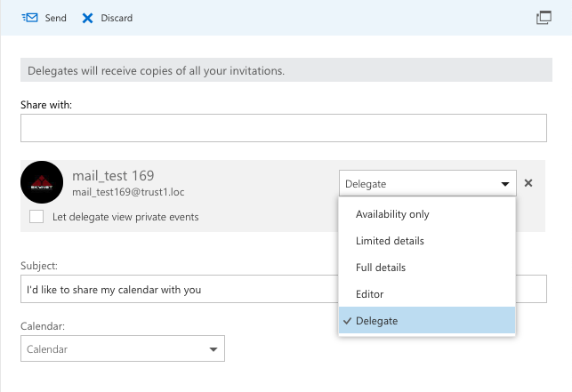Viewport: 572px width, 392px height.
Task: Open the pop-out window icon
Action: (544, 18)
